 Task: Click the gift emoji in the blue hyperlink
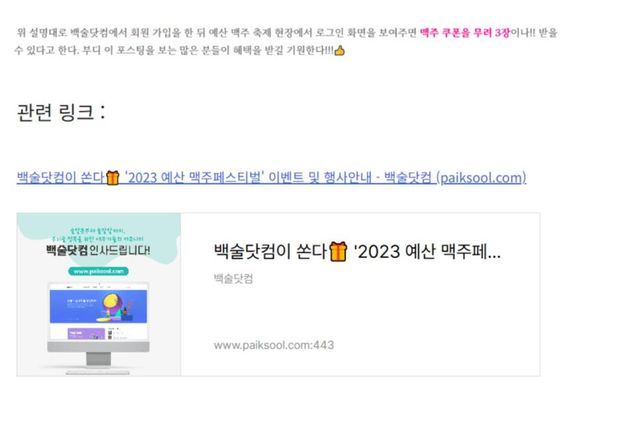(113, 178)
